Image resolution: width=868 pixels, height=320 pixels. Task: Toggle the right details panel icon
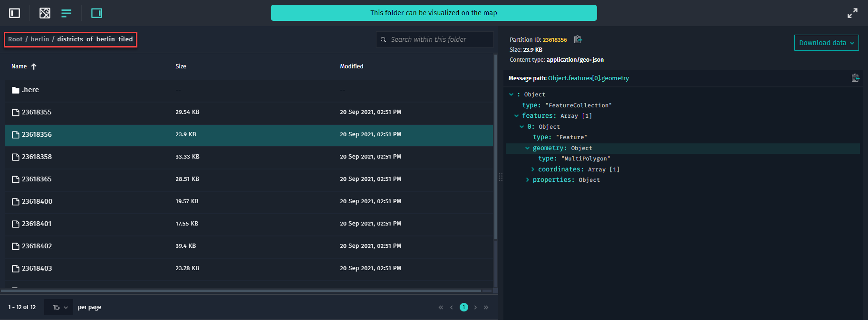click(96, 13)
